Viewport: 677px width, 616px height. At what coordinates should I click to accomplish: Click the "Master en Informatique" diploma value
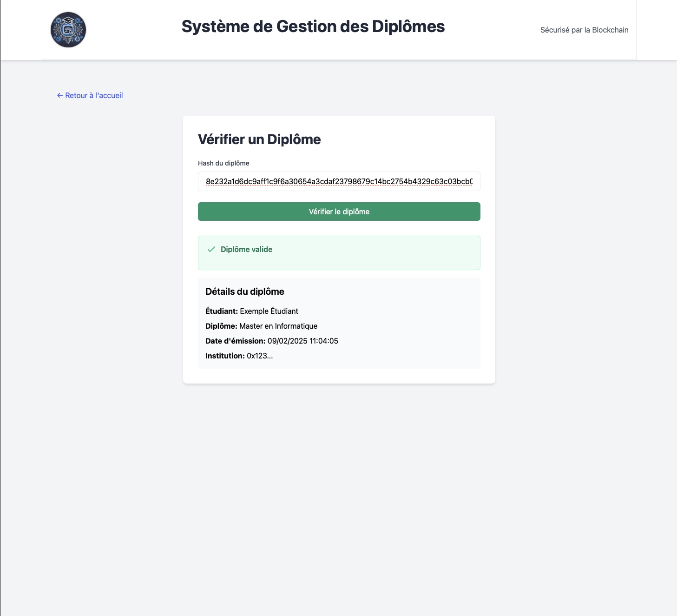(278, 326)
